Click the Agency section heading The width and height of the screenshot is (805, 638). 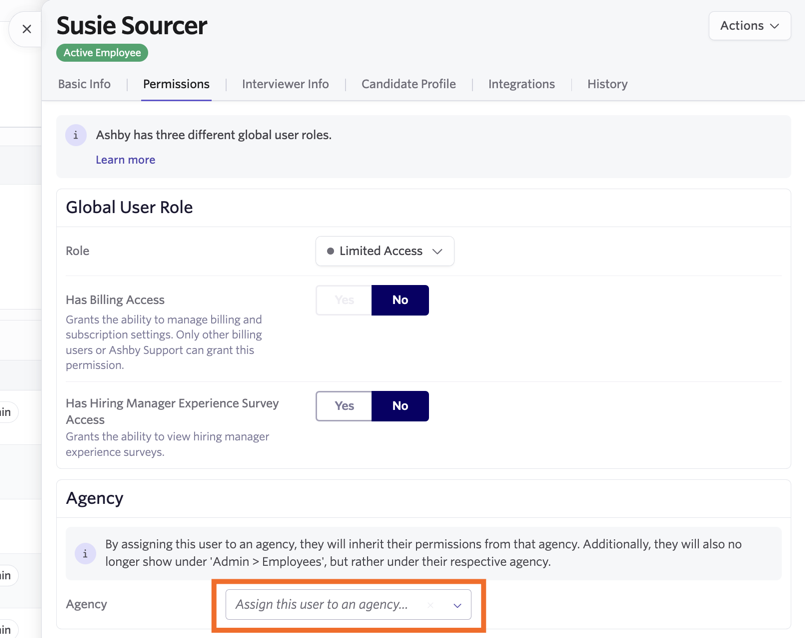(95, 498)
